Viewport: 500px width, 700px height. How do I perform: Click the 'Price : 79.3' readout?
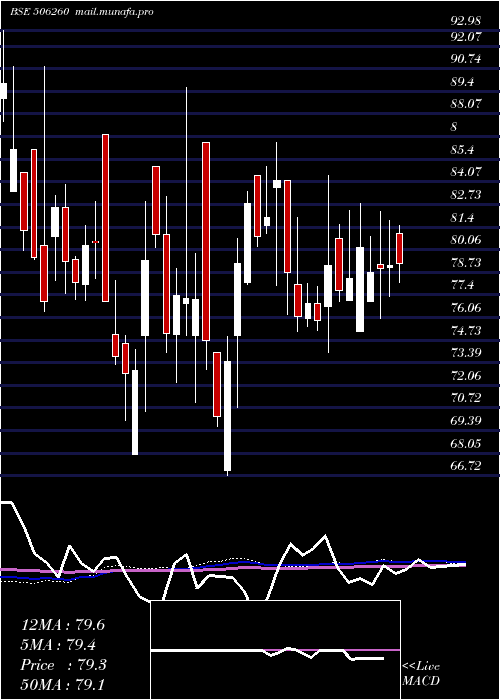(63, 665)
